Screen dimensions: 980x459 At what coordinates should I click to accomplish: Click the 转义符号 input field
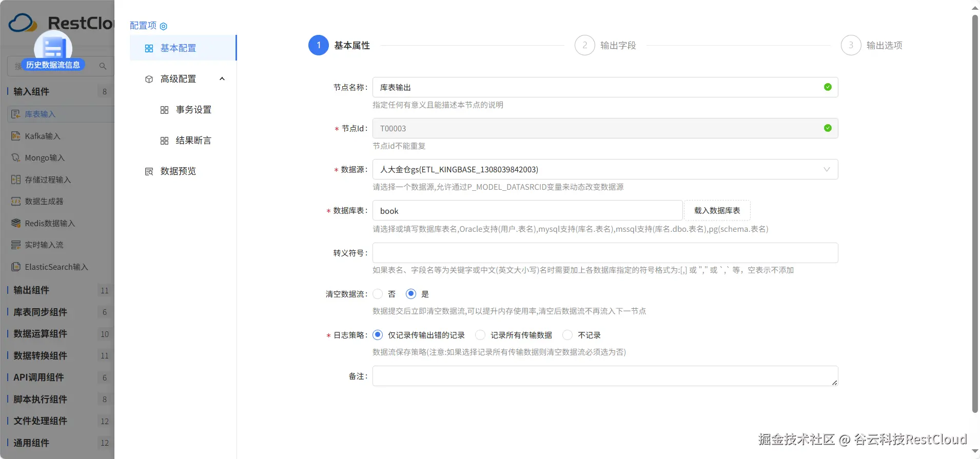(x=605, y=253)
